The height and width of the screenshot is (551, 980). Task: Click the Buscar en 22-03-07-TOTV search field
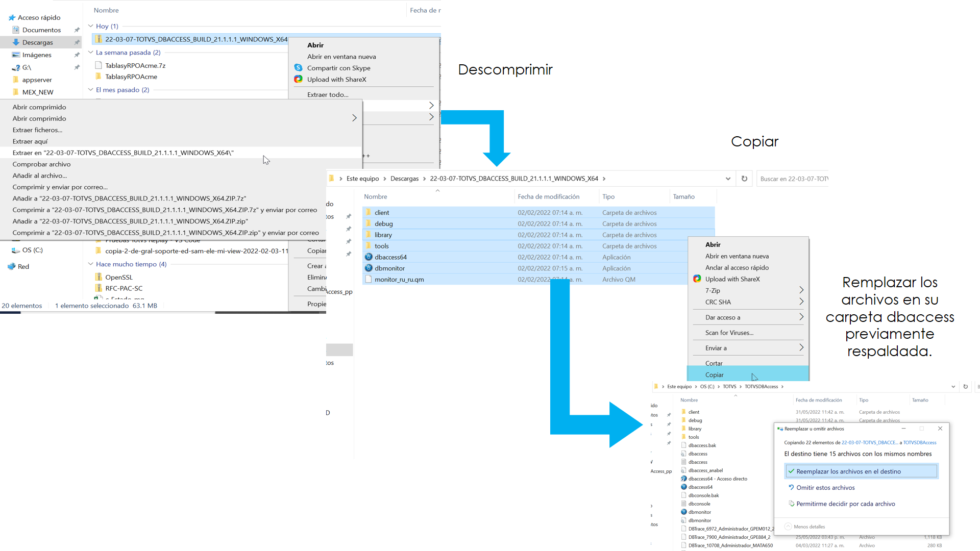click(x=793, y=179)
